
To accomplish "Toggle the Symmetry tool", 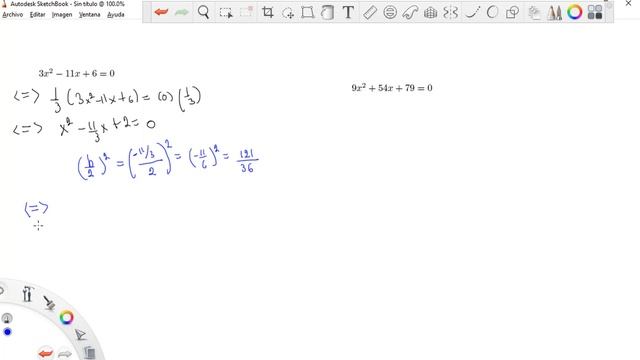I will coord(450,13).
